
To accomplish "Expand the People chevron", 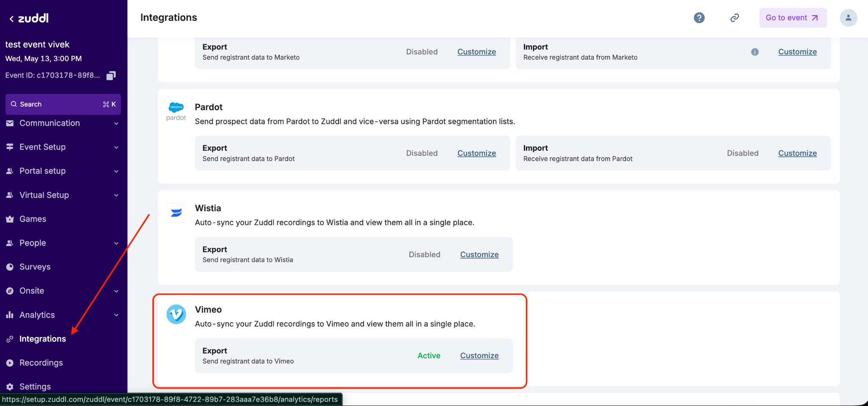I will pyautogui.click(x=116, y=243).
